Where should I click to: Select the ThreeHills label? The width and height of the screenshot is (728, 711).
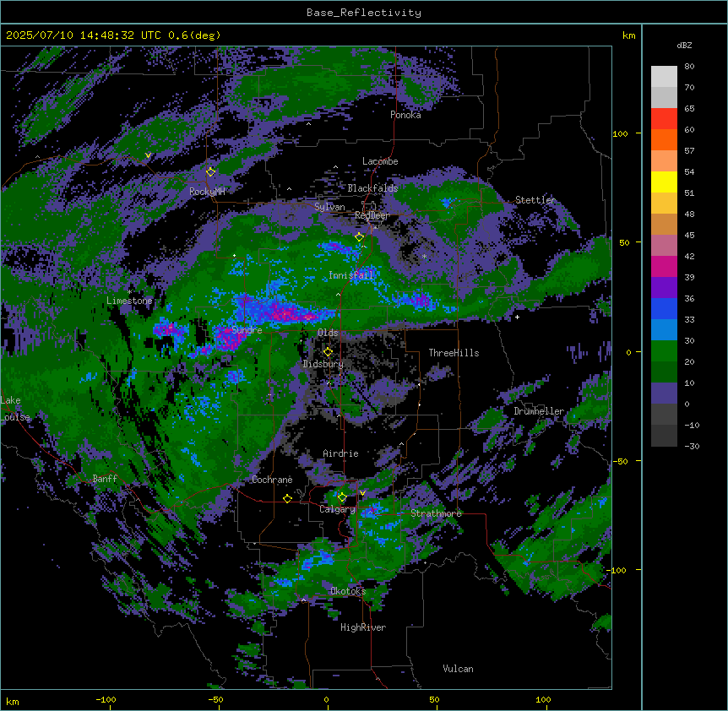click(x=454, y=353)
